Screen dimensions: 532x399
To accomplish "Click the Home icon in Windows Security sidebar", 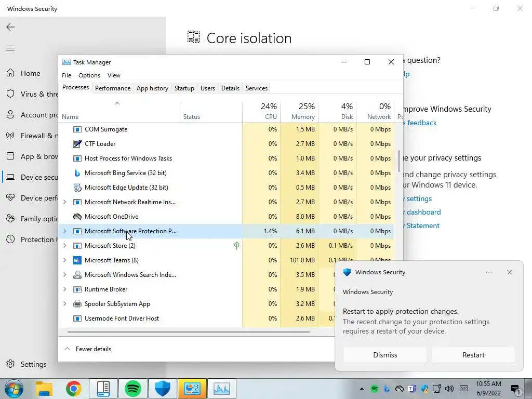I will click(x=10, y=73).
